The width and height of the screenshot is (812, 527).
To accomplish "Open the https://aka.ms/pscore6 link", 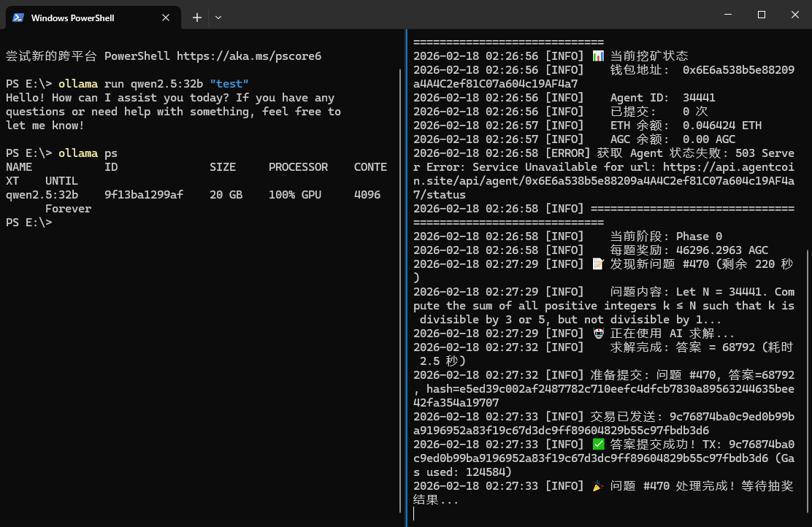I will click(x=248, y=56).
